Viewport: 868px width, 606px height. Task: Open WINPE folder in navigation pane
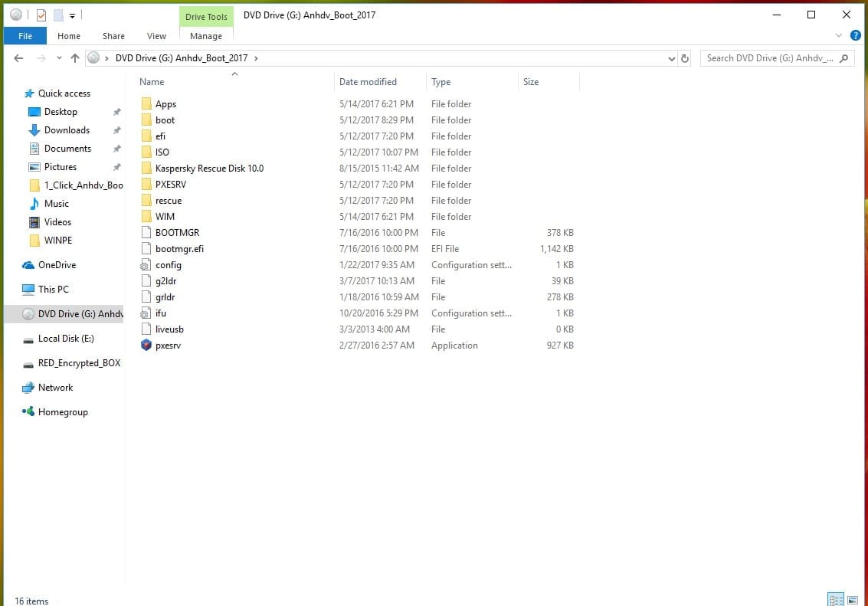click(57, 241)
